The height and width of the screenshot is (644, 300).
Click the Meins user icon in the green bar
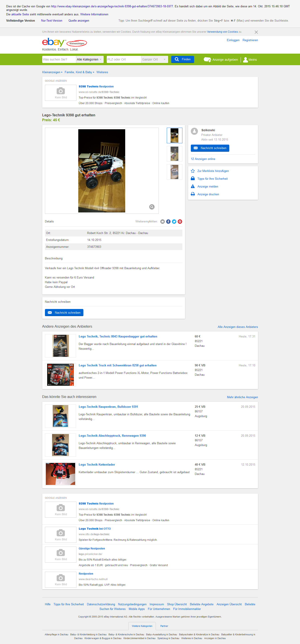click(246, 59)
